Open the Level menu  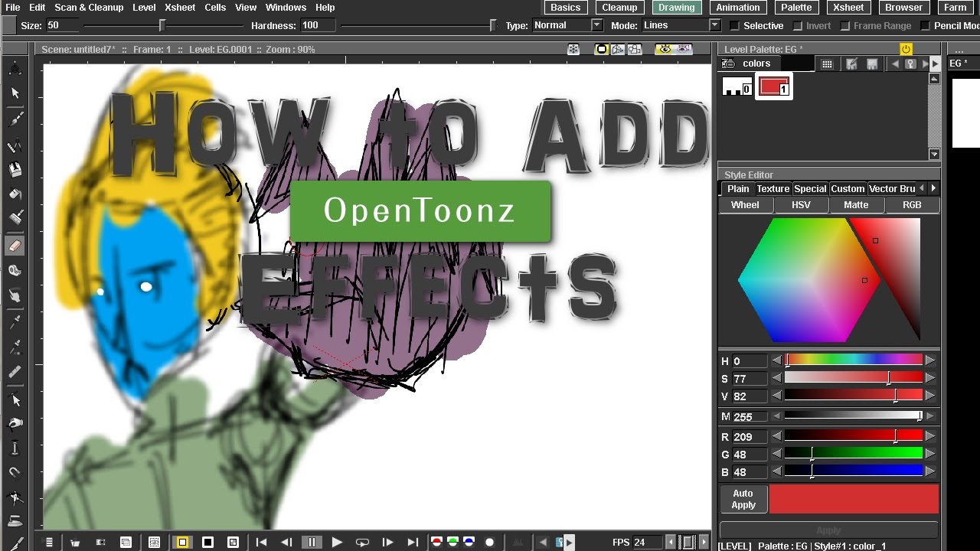(144, 7)
